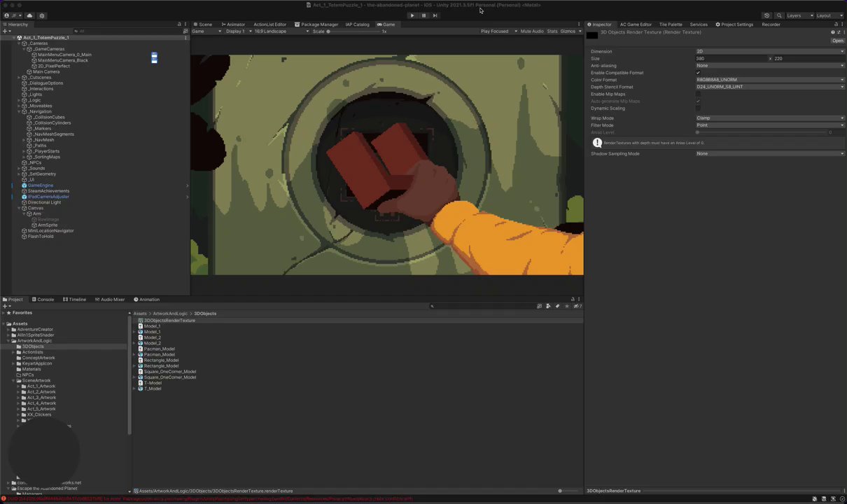Open the undo history icon
847x504 pixels.
[766, 15]
